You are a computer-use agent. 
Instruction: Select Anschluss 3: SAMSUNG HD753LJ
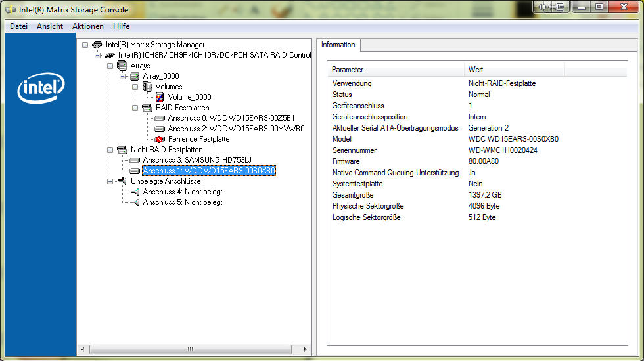click(197, 160)
